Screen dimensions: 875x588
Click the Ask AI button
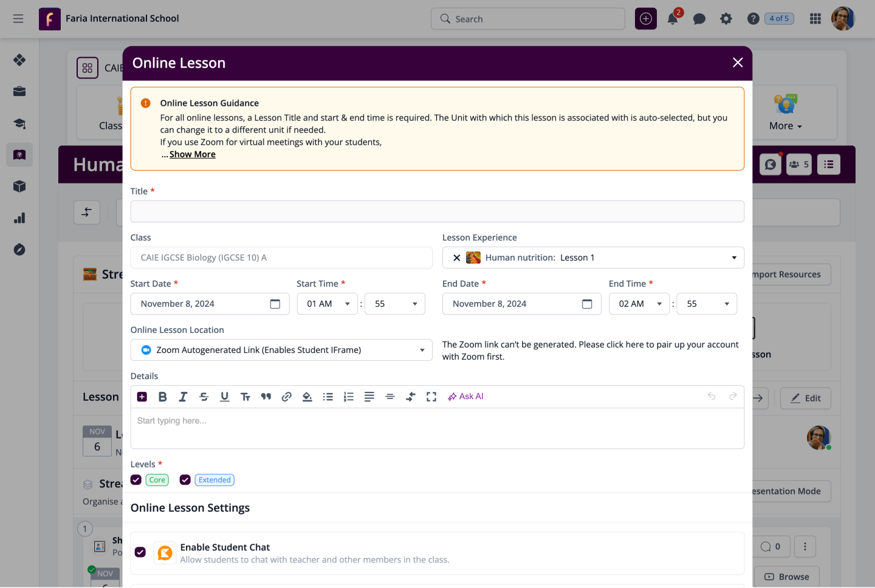(465, 397)
